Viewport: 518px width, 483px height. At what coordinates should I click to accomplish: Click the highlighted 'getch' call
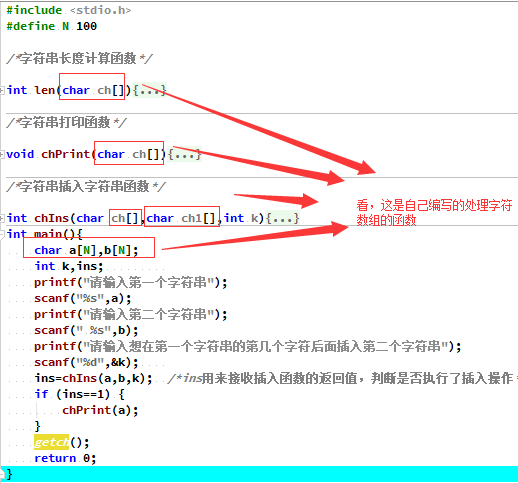[x=51, y=442]
